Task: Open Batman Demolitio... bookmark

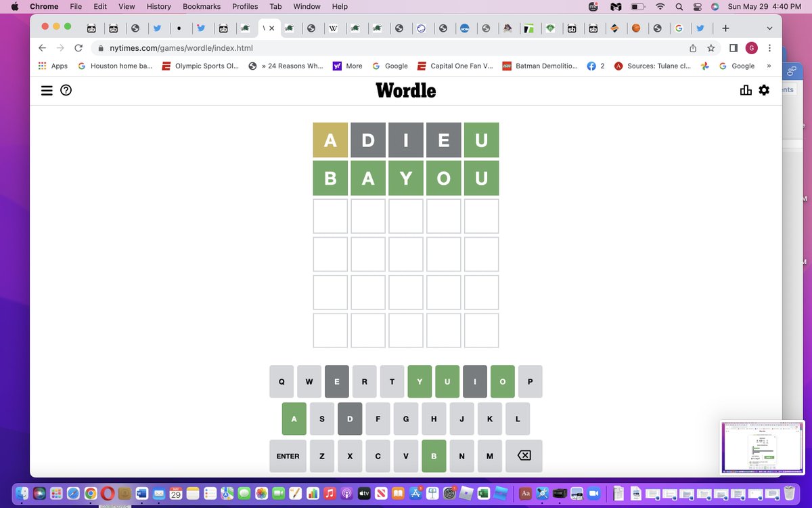Action: click(540, 66)
